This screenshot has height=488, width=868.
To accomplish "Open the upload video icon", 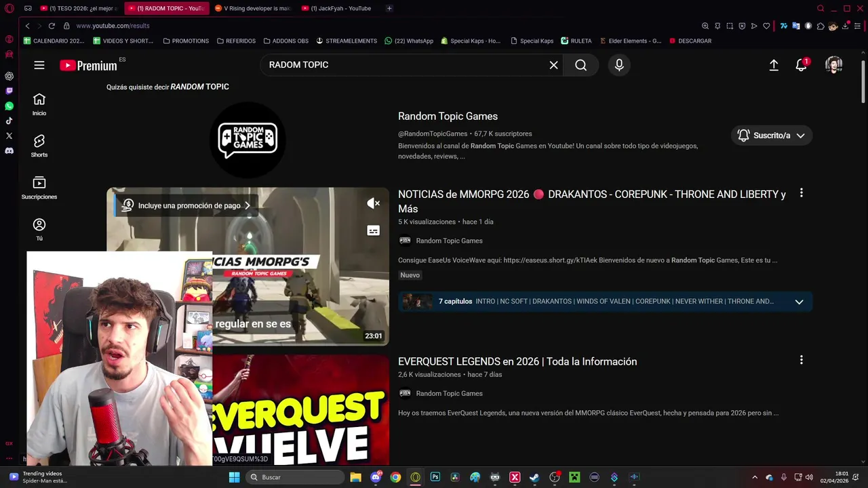I will [774, 65].
